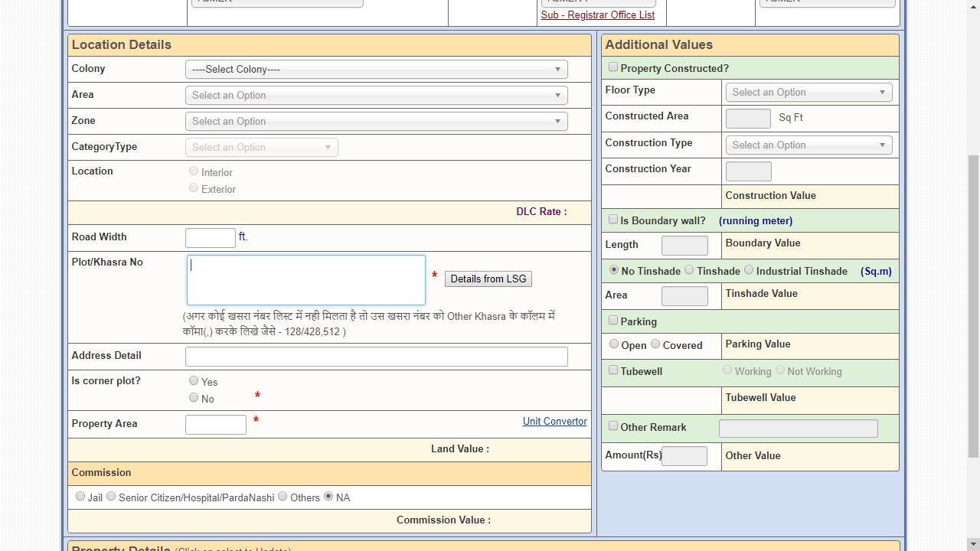Expand the Floor Type dropdown
Screen dimensions: 980x551
[808, 93]
